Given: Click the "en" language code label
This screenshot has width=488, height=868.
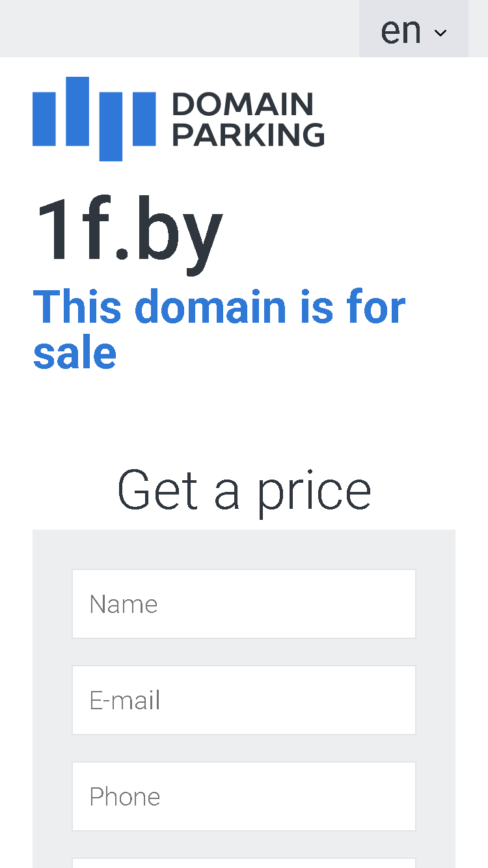Looking at the screenshot, I should tap(401, 31).
